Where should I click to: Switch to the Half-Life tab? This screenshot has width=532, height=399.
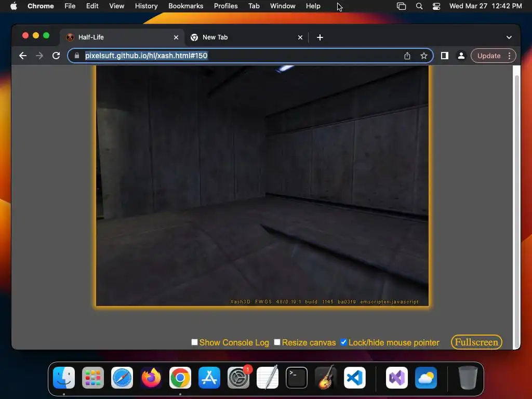point(122,37)
